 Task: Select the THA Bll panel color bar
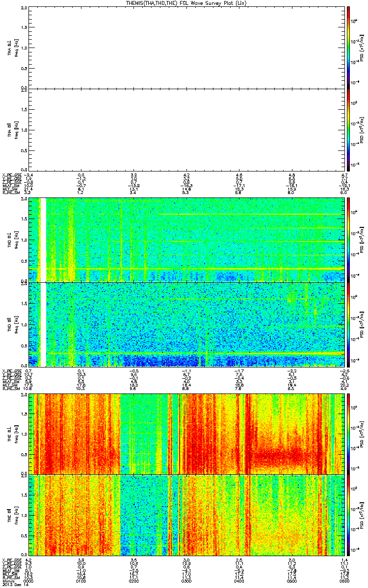click(x=348, y=129)
